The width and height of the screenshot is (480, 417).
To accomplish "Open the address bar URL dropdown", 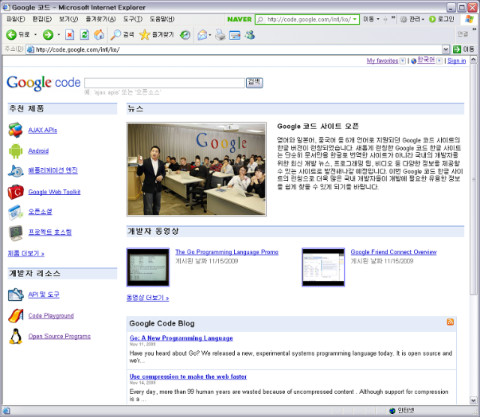I will [446, 49].
